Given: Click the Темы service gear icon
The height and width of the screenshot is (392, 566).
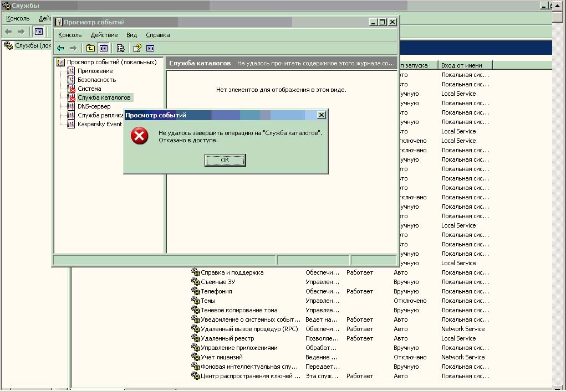Looking at the screenshot, I should [195, 301].
